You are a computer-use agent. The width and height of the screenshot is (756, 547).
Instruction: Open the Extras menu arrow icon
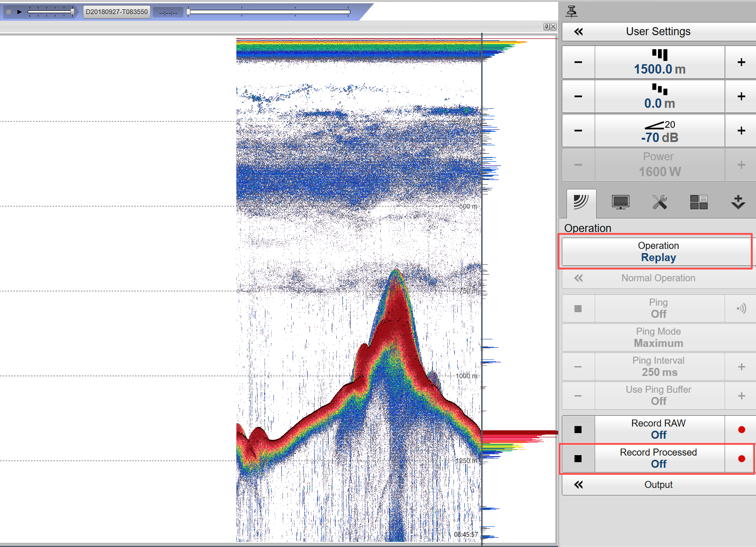(x=738, y=202)
